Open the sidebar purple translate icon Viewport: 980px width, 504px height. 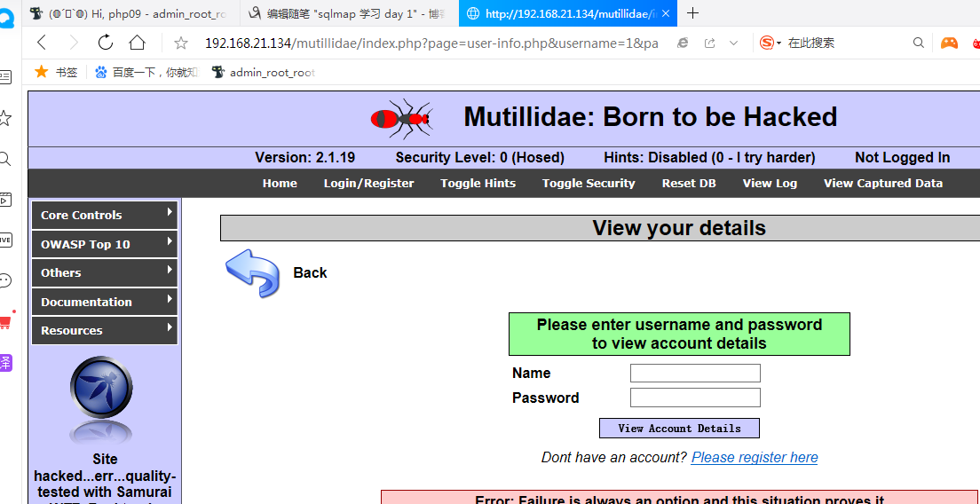click(5, 362)
